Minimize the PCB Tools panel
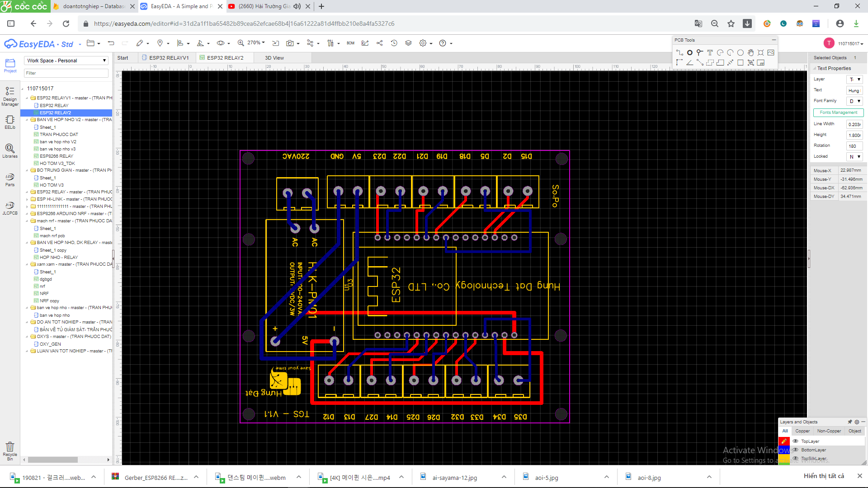Viewport: 868px width, 488px height. pyautogui.click(x=774, y=40)
